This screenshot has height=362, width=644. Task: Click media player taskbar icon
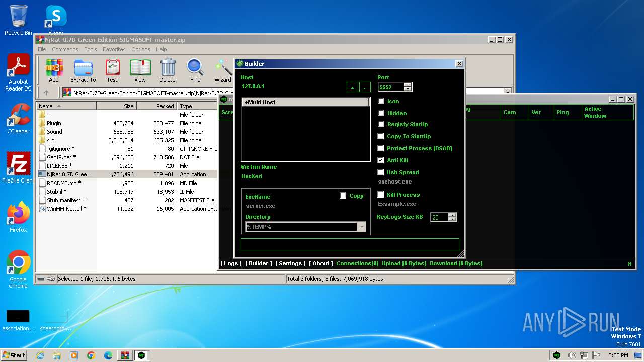pos(74,355)
